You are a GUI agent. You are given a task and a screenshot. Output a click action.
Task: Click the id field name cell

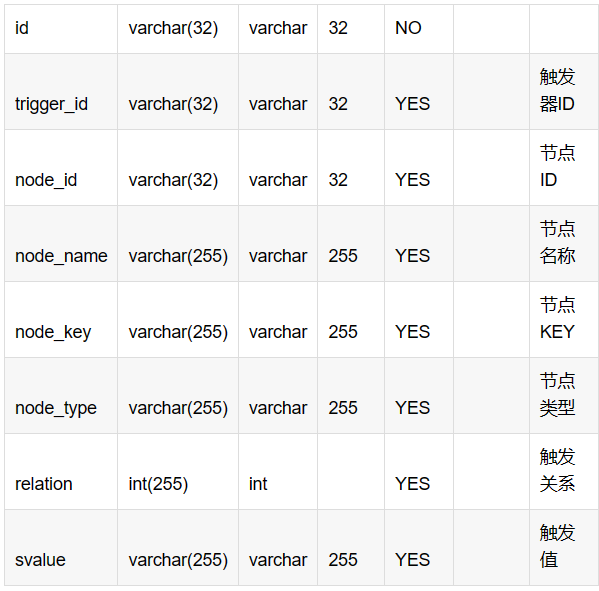(61, 29)
